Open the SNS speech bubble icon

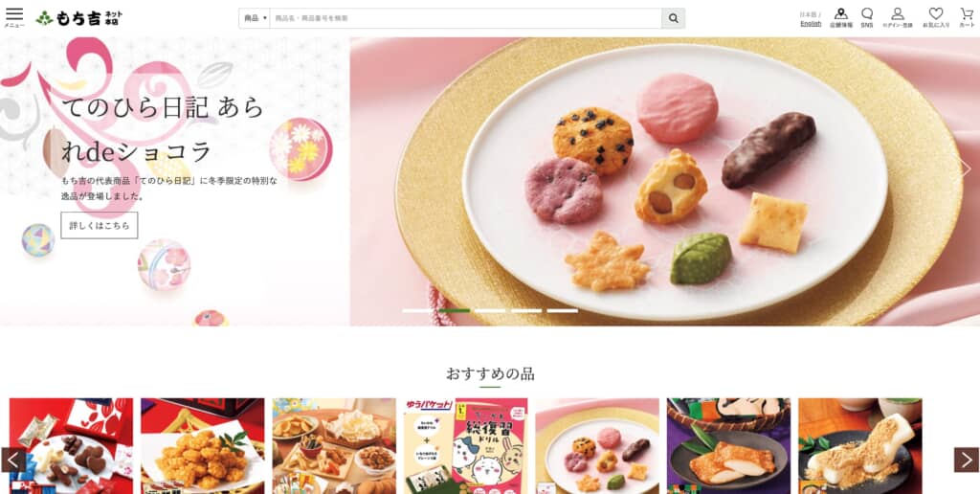[867, 17]
